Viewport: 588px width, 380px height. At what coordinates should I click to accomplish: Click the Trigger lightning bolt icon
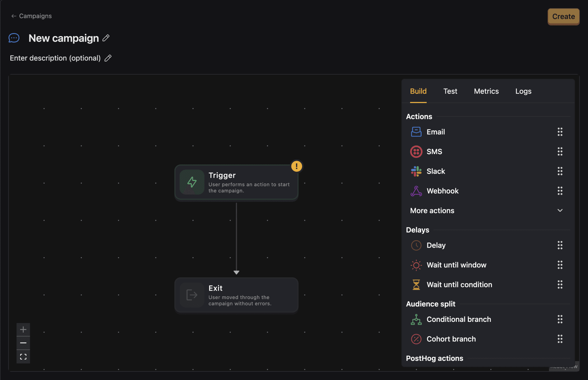pyautogui.click(x=192, y=182)
